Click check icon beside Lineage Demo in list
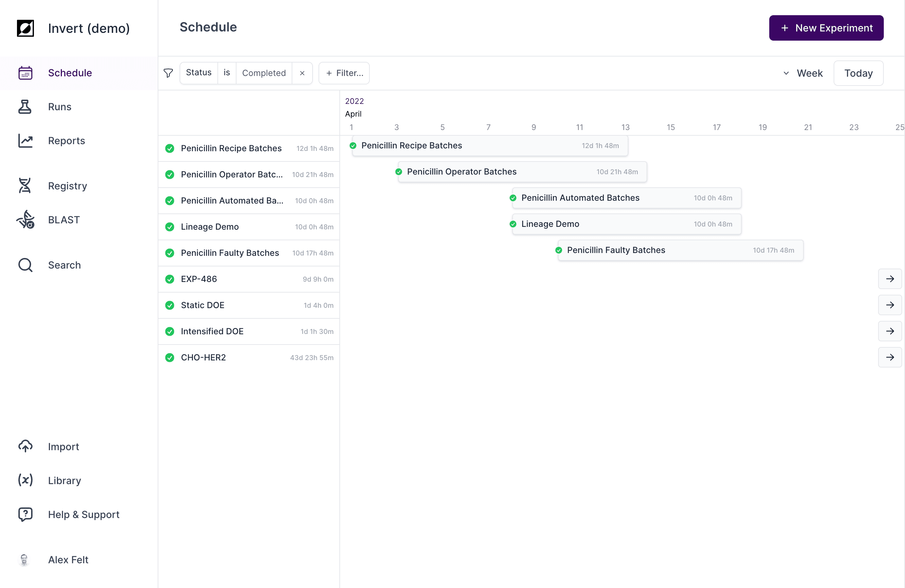The width and height of the screenshot is (905, 588). click(170, 227)
